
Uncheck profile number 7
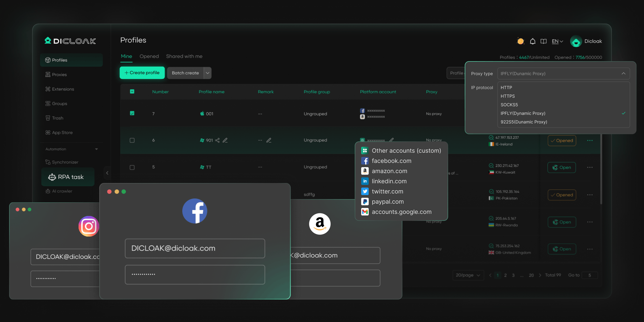tap(132, 113)
